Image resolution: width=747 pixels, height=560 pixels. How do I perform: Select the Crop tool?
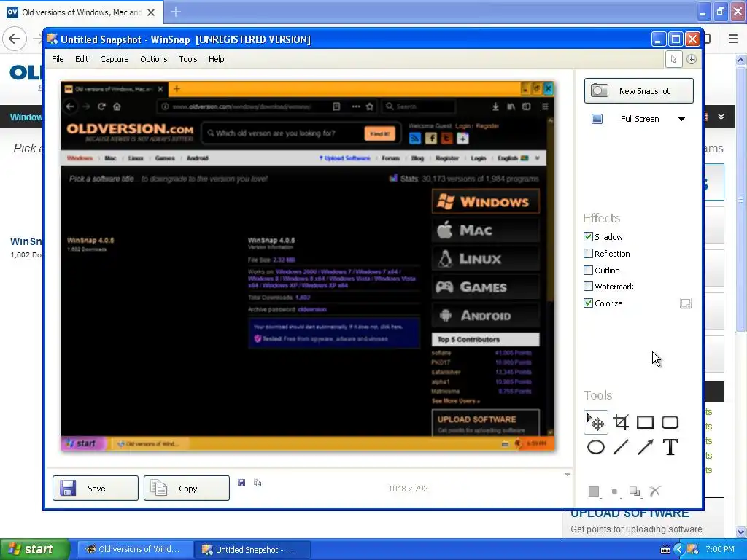620,422
